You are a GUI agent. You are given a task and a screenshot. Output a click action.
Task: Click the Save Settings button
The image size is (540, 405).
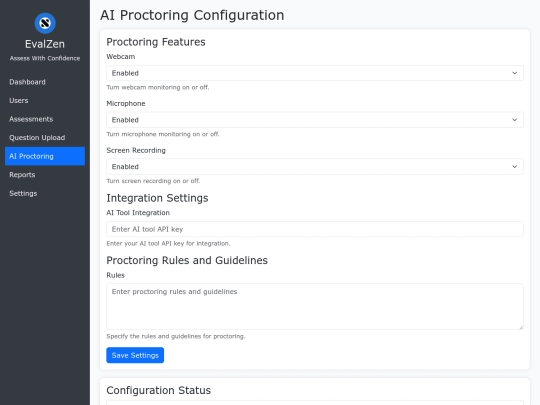pos(135,355)
